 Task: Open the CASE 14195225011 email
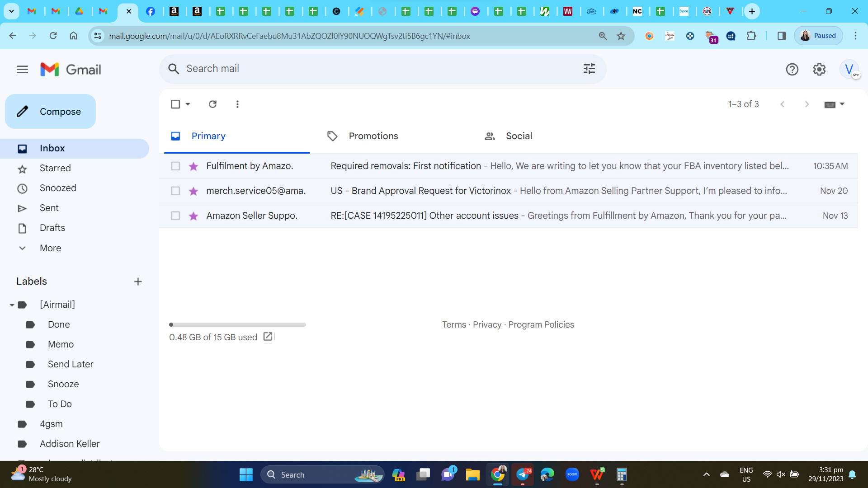(508, 216)
